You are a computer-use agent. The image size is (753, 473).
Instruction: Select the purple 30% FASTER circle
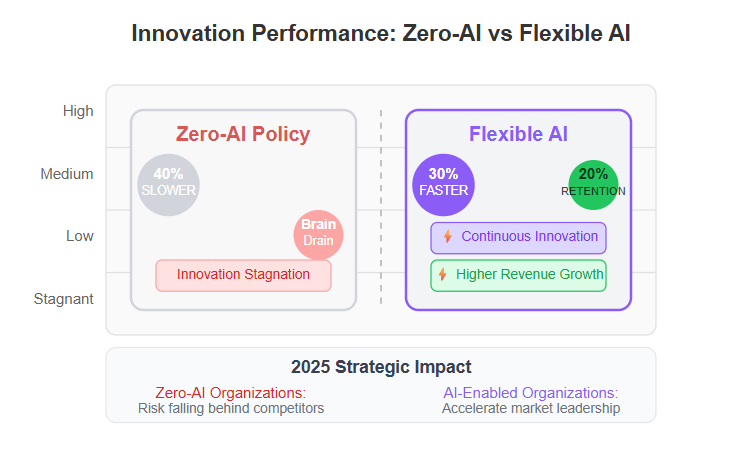click(443, 185)
